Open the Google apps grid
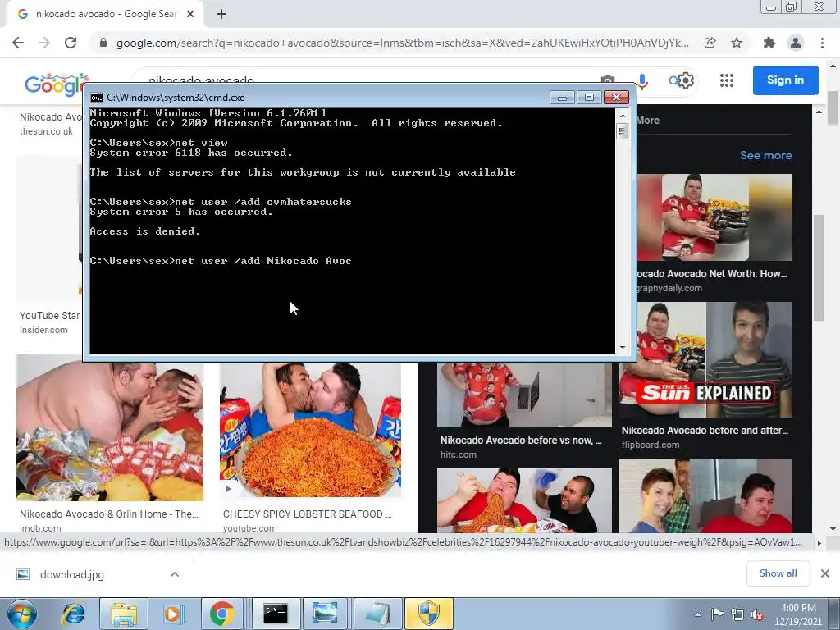Image resolution: width=840 pixels, height=630 pixels. pyautogui.click(x=727, y=80)
